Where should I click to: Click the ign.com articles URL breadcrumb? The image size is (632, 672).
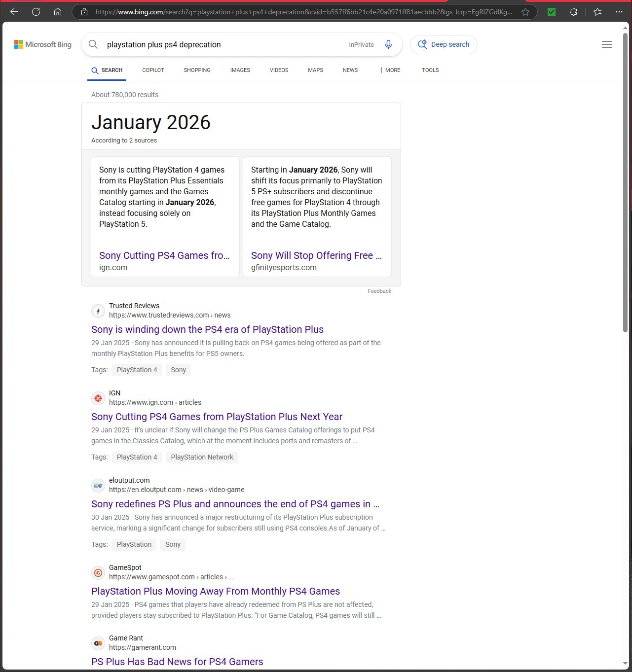(x=155, y=402)
